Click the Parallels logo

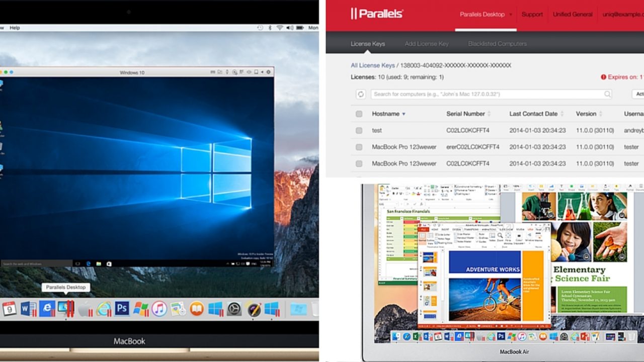point(377,14)
